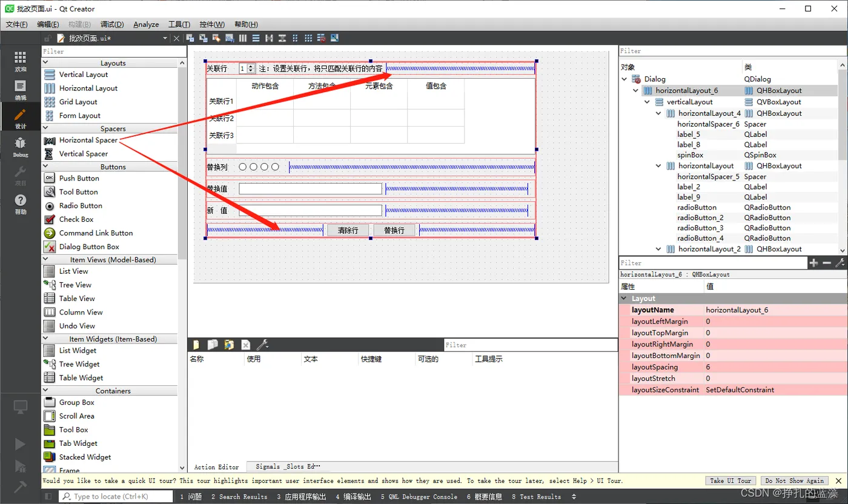Viewport: 848px width, 504px height.
Task: Click the 替换行 button on the form
Action: pyautogui.click(x=394, y=230)
